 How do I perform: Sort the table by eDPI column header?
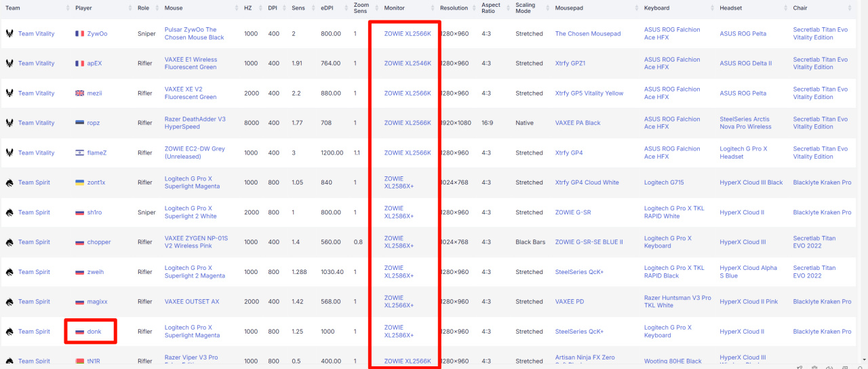tap(328, 8)
